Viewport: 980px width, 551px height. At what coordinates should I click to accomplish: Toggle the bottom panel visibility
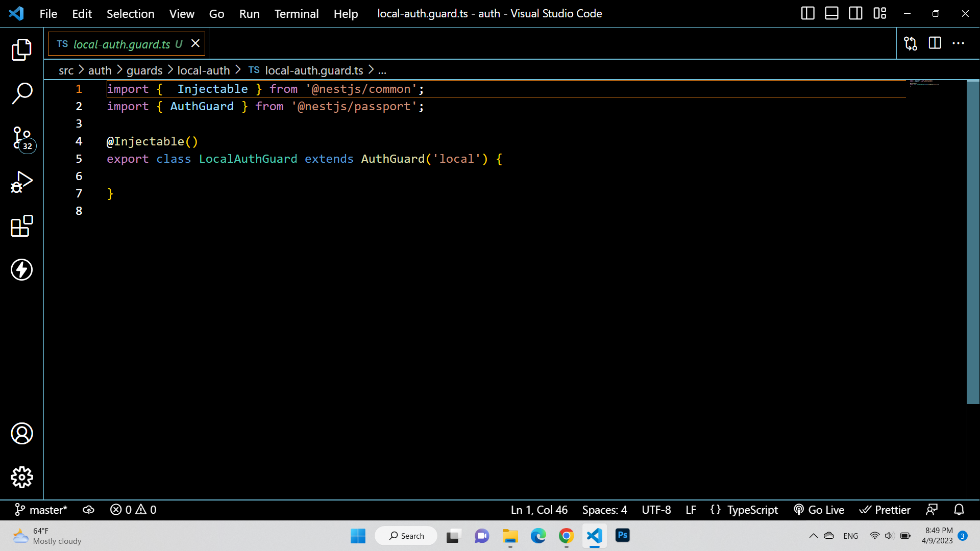[831, 13]
